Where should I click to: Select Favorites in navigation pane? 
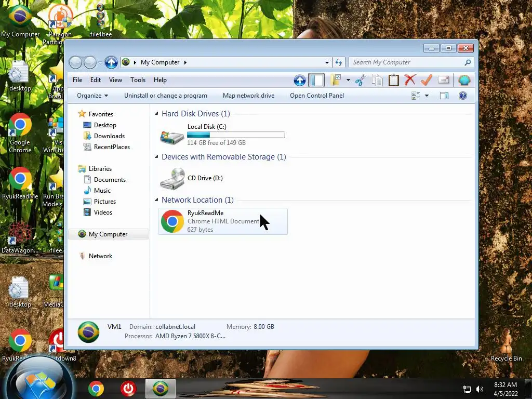pyautogui.click(x=101, y=114)
